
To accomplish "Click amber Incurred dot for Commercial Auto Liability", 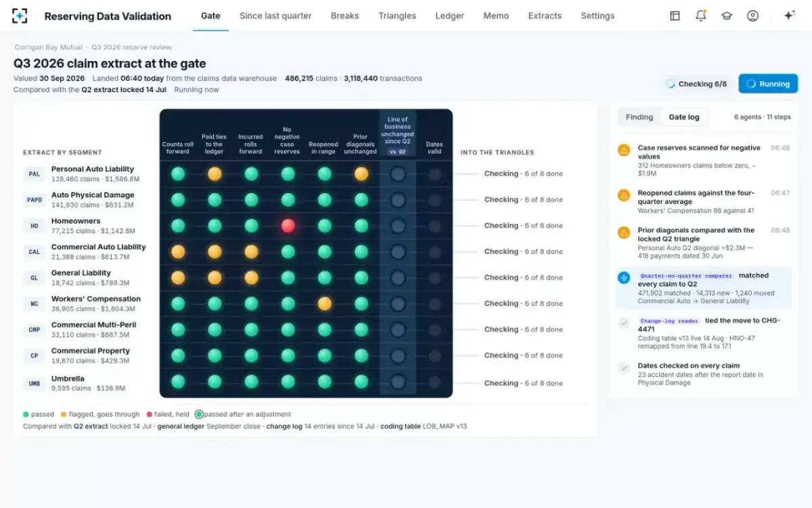I will click(x=251, y=252).
